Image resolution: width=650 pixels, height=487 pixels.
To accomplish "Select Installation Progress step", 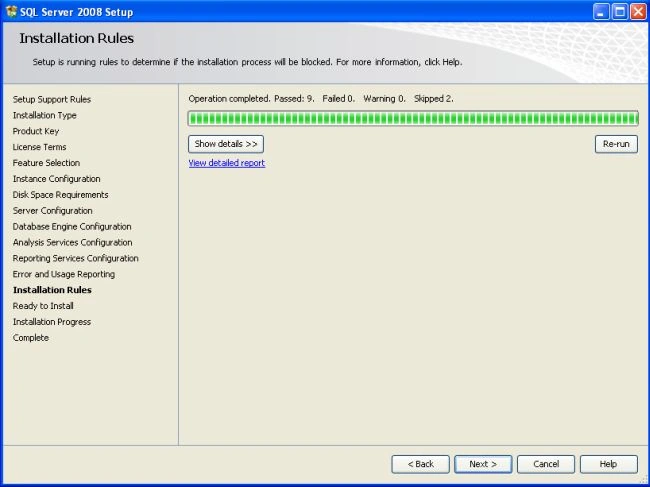I will point(52,322).
